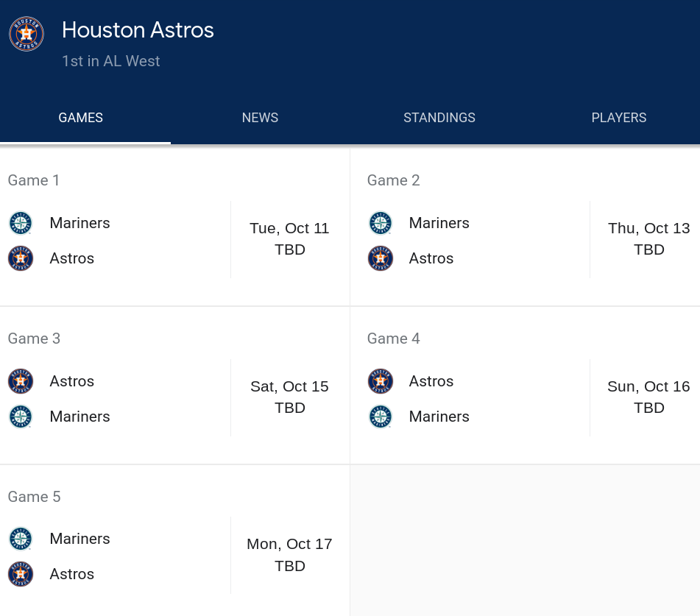The width and height of the screenshot is (700, 616).
Task: Click Mariners logo in Game 2
Action: pos(380,223)
